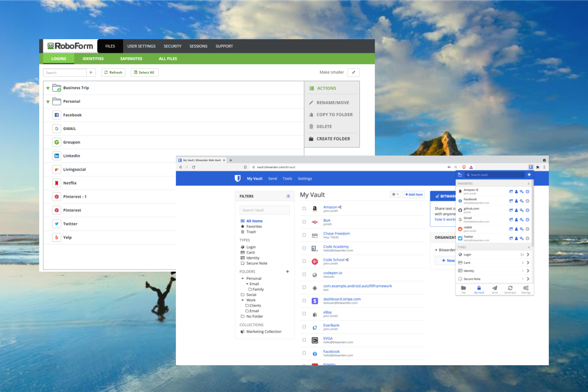This screenshot has width=588, height=392.
Task: Open My Vault tab in popup footer
Action: click(479, 289)
